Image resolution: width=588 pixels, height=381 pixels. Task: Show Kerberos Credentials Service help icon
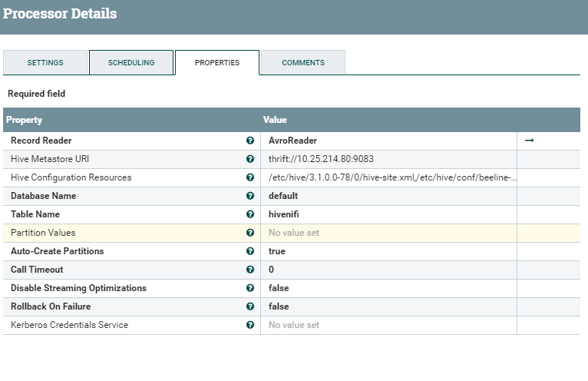coord(250,325)
